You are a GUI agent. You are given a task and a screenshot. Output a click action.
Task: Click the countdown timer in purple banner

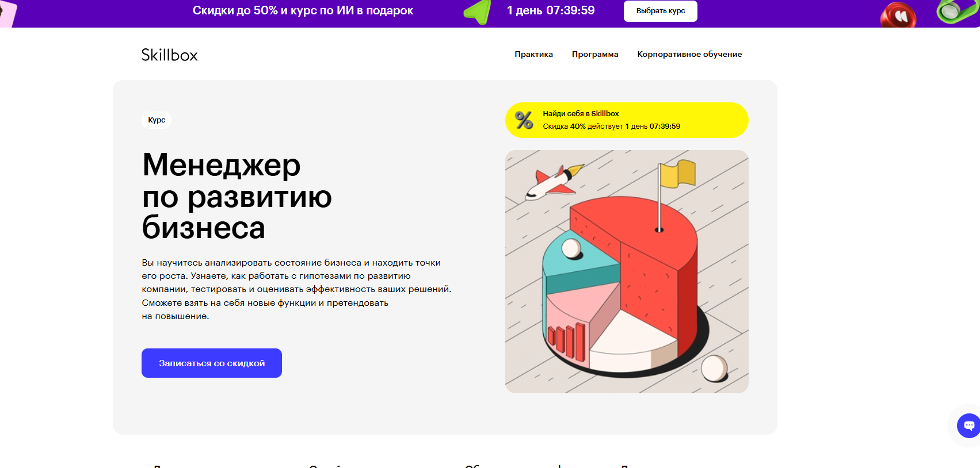(550, 11)
